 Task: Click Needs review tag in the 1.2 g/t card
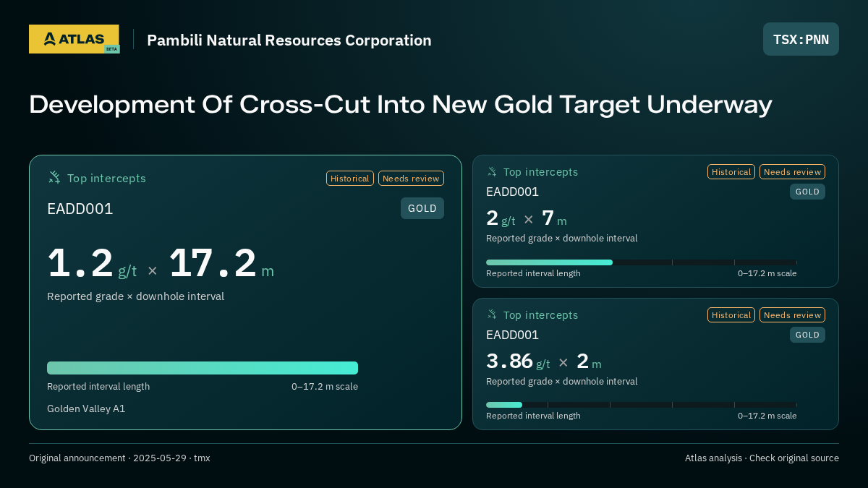411,178
